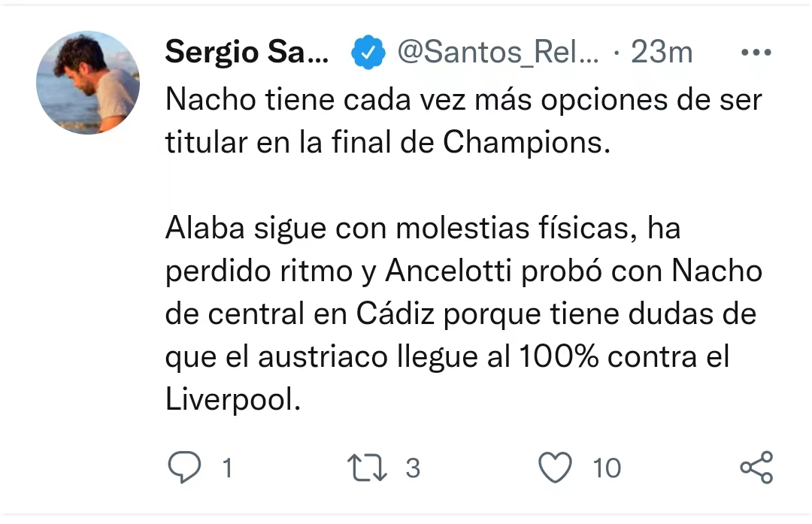Click the word "Liverpool." ending the tweet
Viewport: 812px width, 524px height.
233,400
